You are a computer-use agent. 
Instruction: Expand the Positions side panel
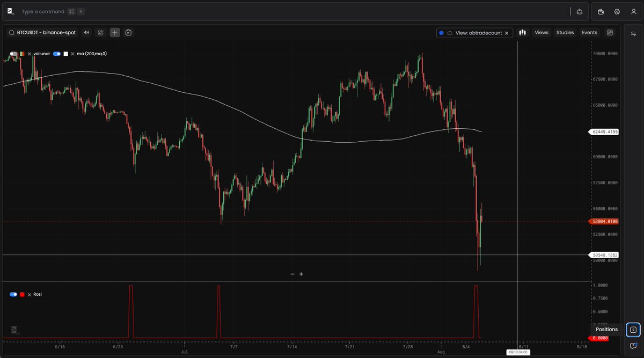[x=633, y=330]
